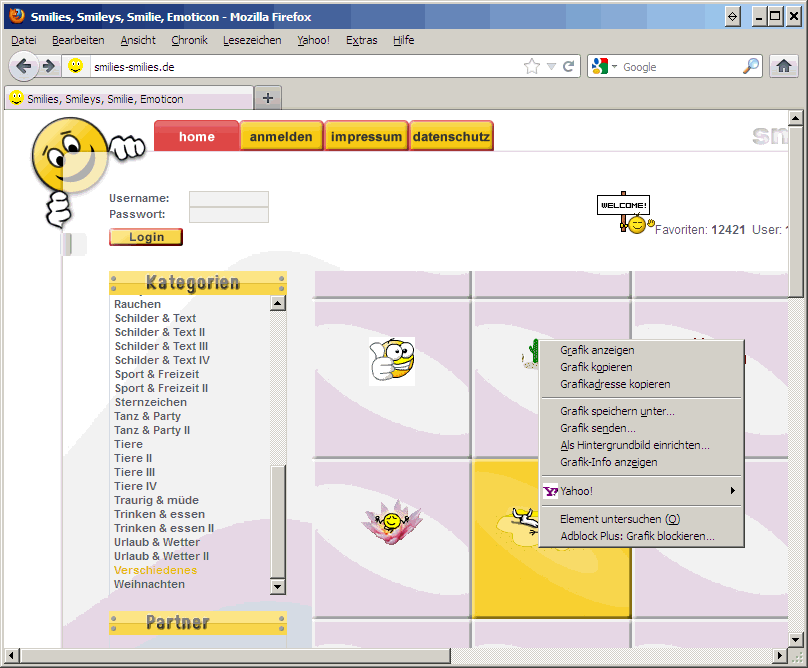
Task: Click into the Username input field
Action: (229, 198)
